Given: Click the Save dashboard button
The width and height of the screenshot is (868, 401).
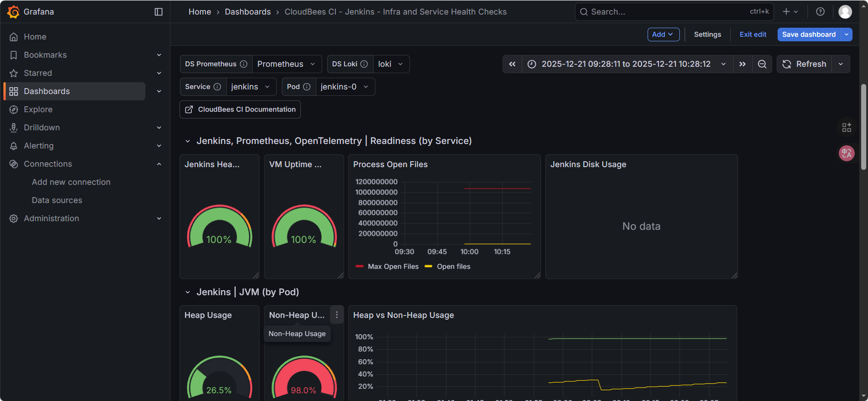Looking at the screenshot, I should click(x=808, y=35).
